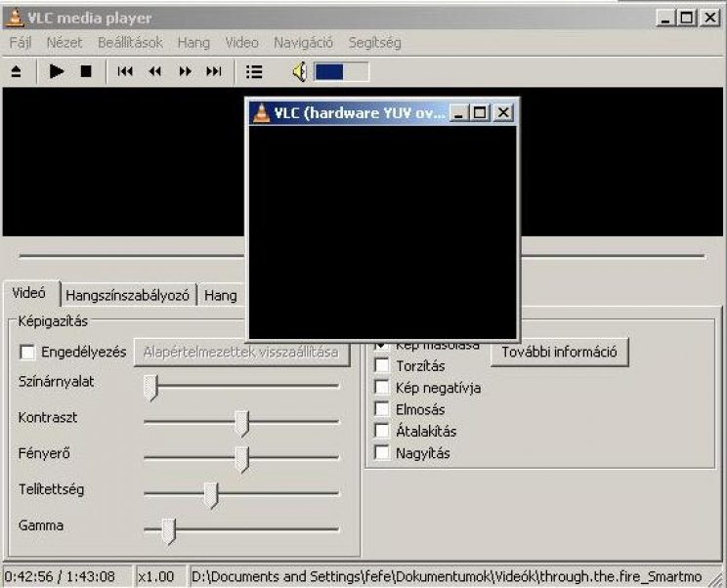Switch to the Hang tab
727x588 pixels.
[221, 296]
